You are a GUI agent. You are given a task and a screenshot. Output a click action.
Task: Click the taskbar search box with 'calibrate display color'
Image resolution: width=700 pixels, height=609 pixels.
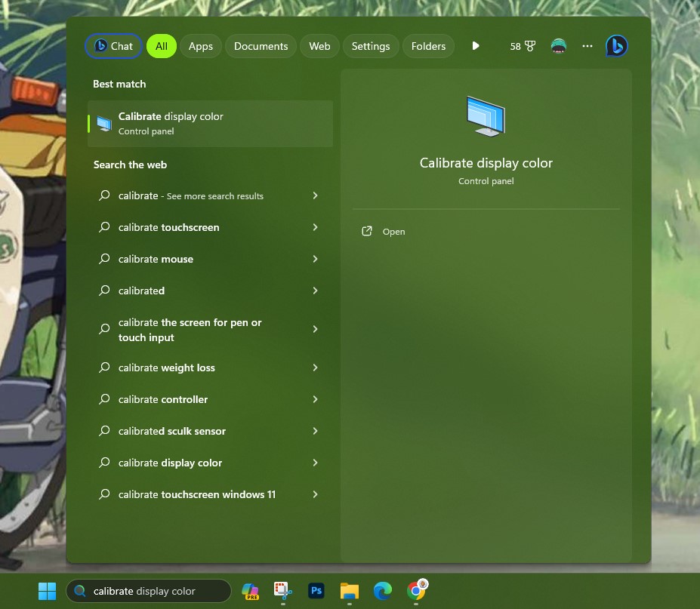pos(149,591)
